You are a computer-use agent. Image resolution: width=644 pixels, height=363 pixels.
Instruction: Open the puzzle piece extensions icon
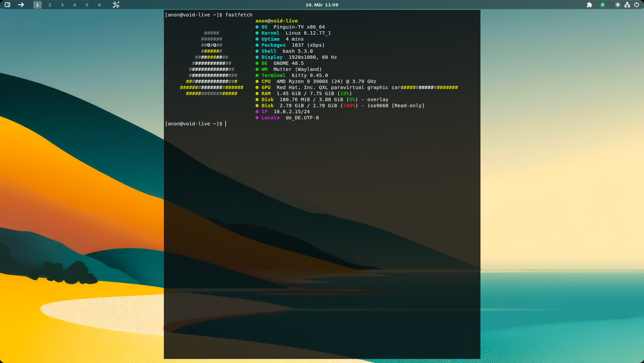(x=589, y=5)
